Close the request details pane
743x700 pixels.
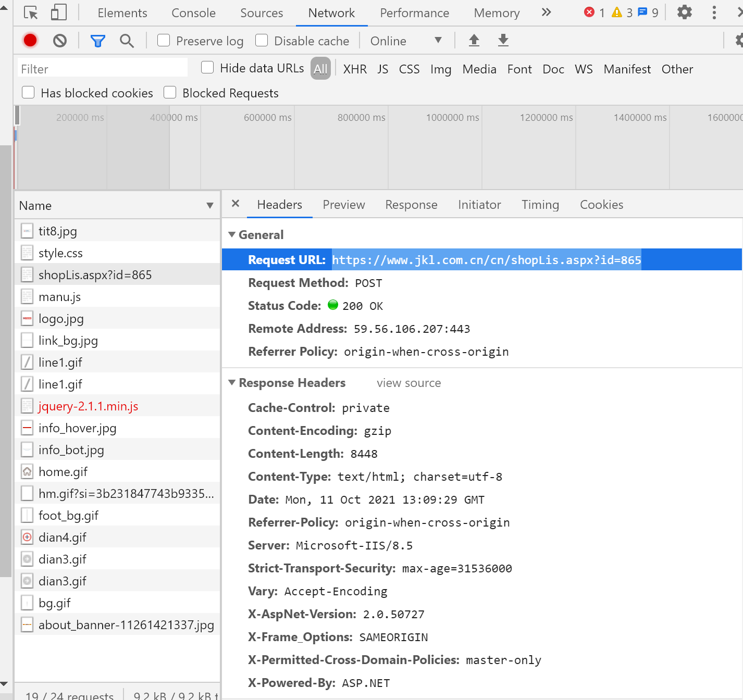click(236, 204)
